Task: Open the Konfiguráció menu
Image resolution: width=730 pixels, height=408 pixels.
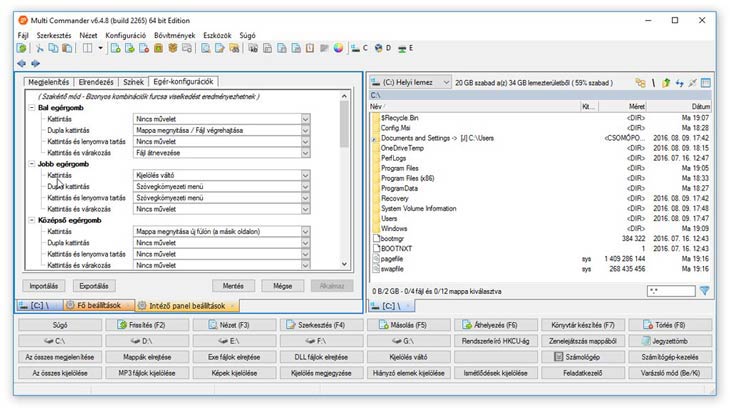Action: (x=125, y=34)
